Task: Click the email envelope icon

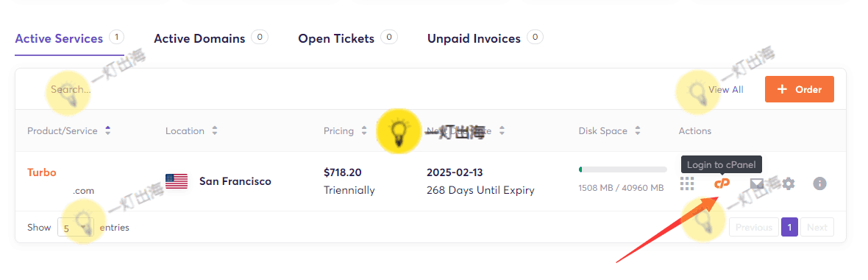Action: 757,183
